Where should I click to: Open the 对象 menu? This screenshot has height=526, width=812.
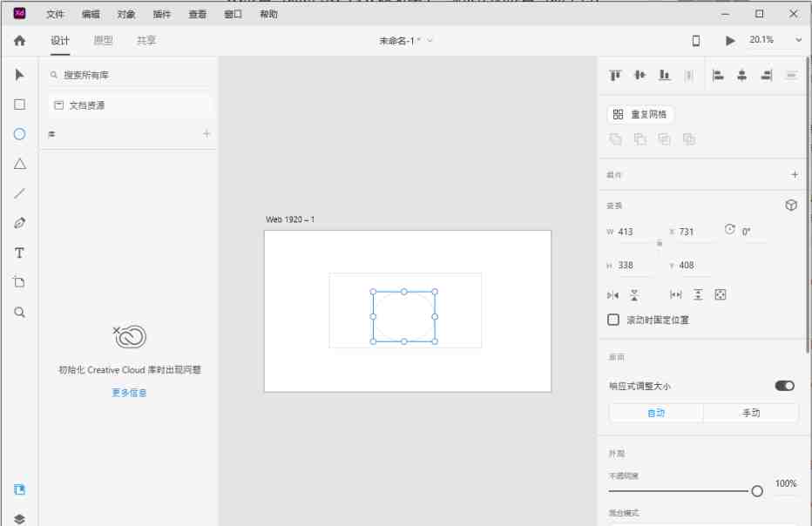(x=126, y=14)
